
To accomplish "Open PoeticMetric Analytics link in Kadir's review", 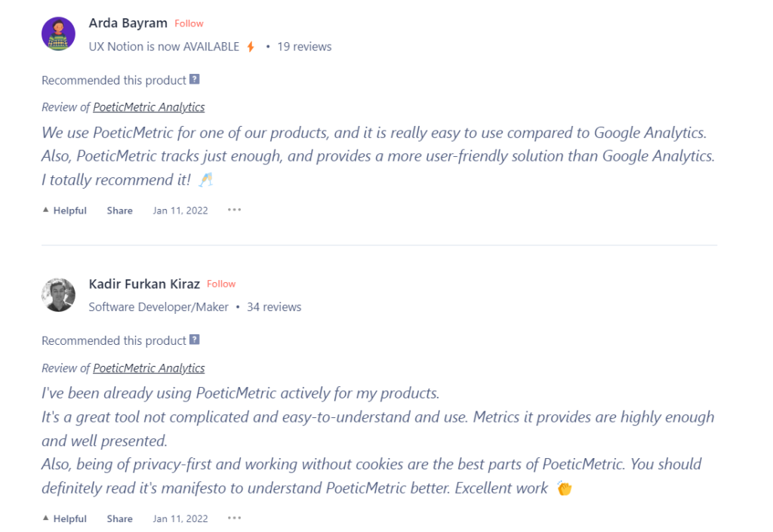I will coord(149,368).
